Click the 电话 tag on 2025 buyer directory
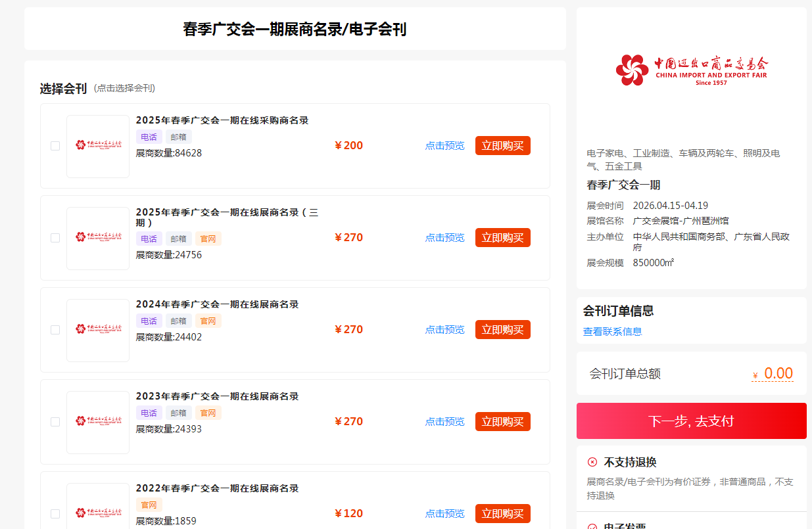The width and height of the screenshot is (812, 529). 149,137
